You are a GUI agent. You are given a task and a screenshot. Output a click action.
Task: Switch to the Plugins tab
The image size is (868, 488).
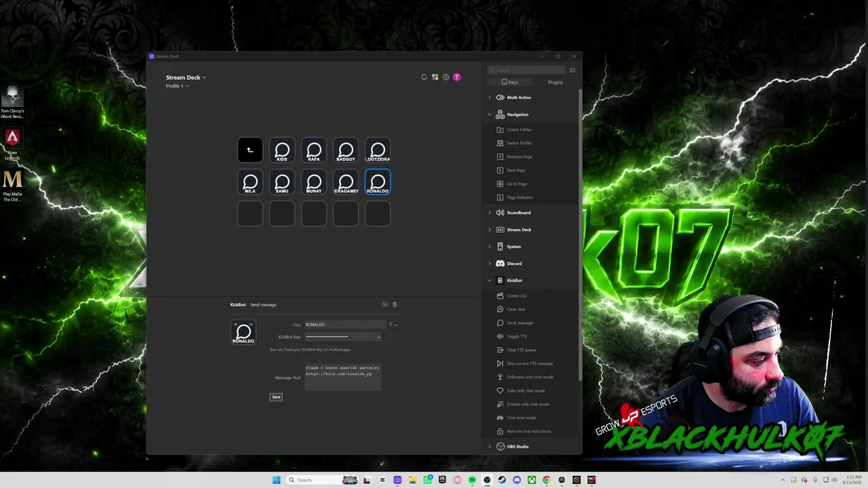click(555, 82)
